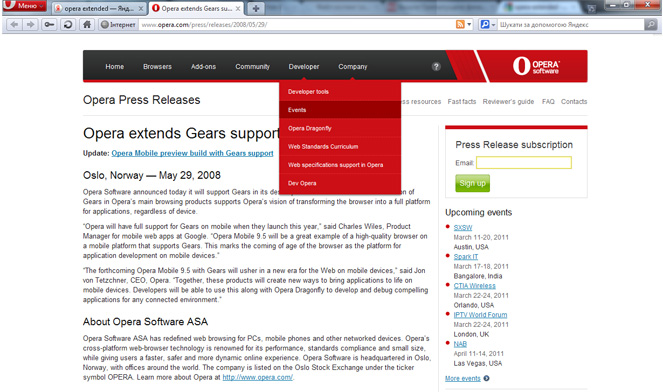Select Web specifications support in Opera
The width and height of the screenshot is (663, 392).
[340, 165]
